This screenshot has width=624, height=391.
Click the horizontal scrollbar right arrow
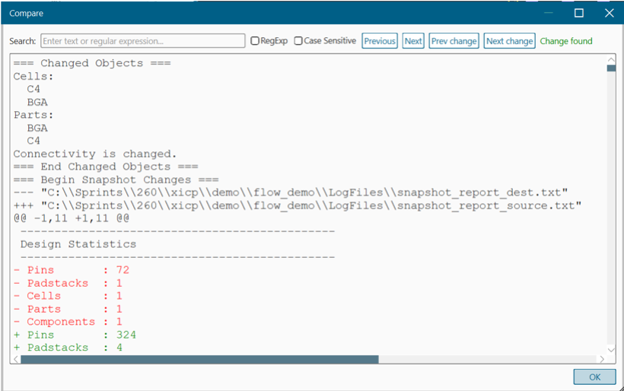(602, 359)
